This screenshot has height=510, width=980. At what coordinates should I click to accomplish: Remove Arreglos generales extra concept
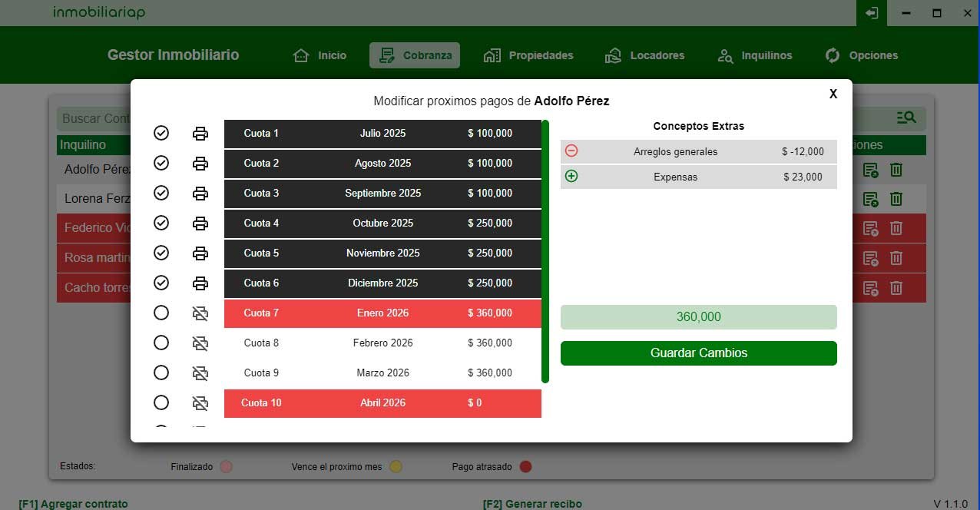point(571,151)
